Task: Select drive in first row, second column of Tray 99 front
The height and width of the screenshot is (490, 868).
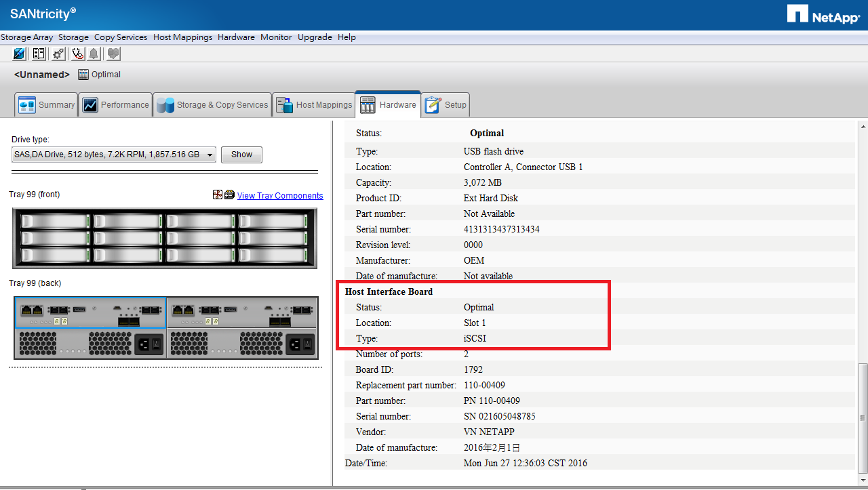Action: pos(128,221)
